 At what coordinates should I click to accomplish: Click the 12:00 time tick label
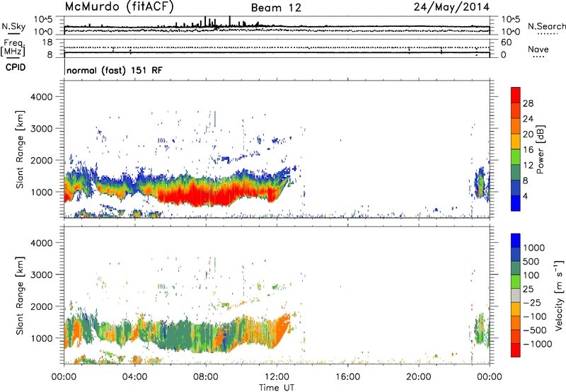[277, 377]
